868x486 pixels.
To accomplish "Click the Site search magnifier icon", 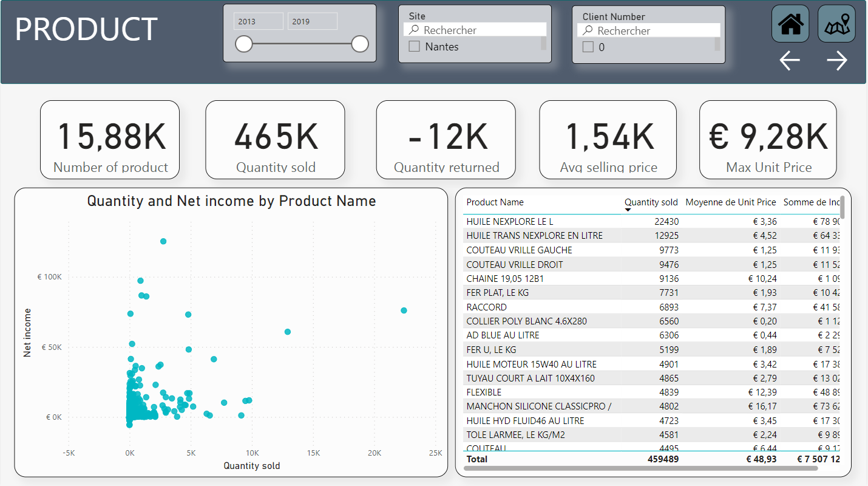I will tap(414, 30).
